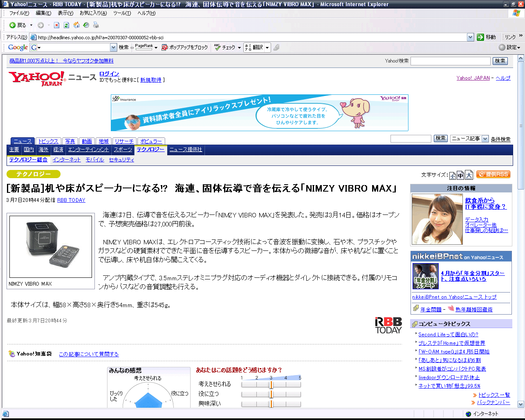The width and height of the screenshot is (525, 420).
Task: Click the greyed highlighter icon on Google toolbar
Action: [x=276, y=47]
